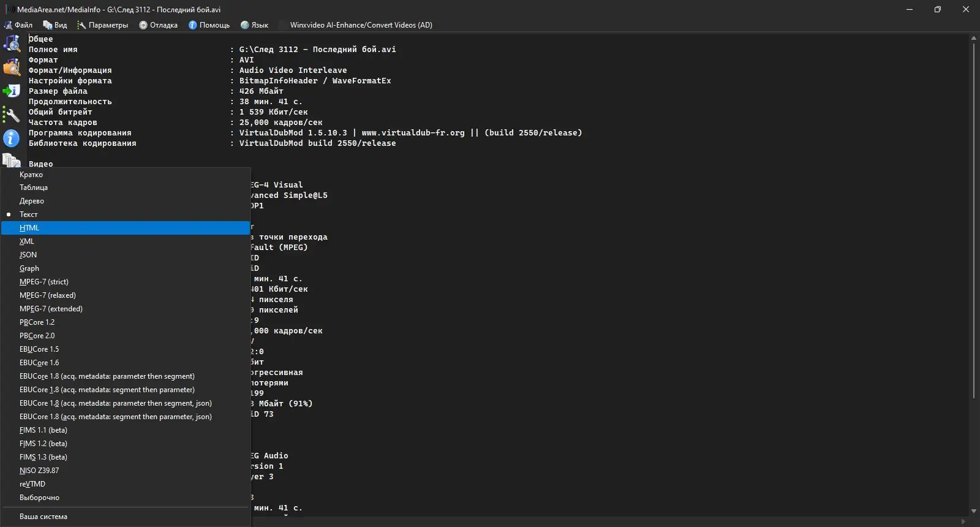Screen dimensions: 980x527
Task: Switch to the Таблица view option
Action: pyautogui.click(x=33, y=188)
